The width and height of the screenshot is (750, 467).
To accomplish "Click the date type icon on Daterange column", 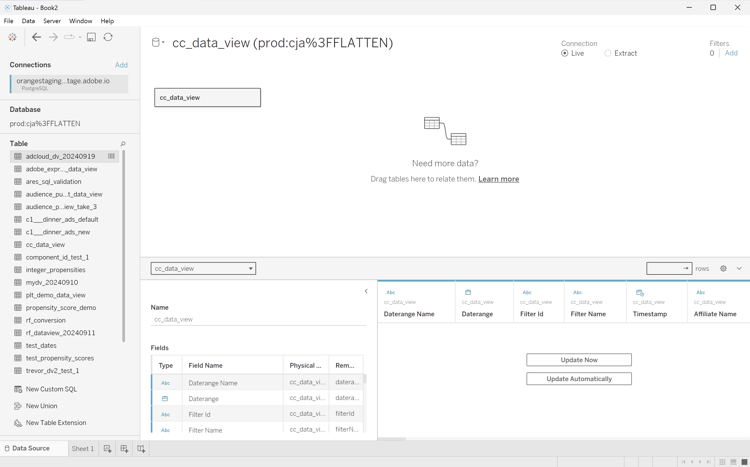I will [468, 292].
